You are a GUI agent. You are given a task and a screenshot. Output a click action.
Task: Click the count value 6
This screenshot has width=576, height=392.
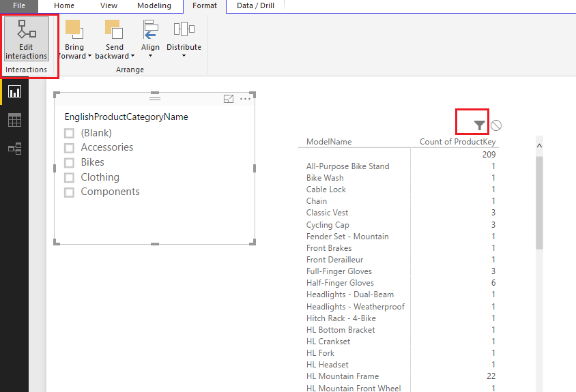[493, 283]
